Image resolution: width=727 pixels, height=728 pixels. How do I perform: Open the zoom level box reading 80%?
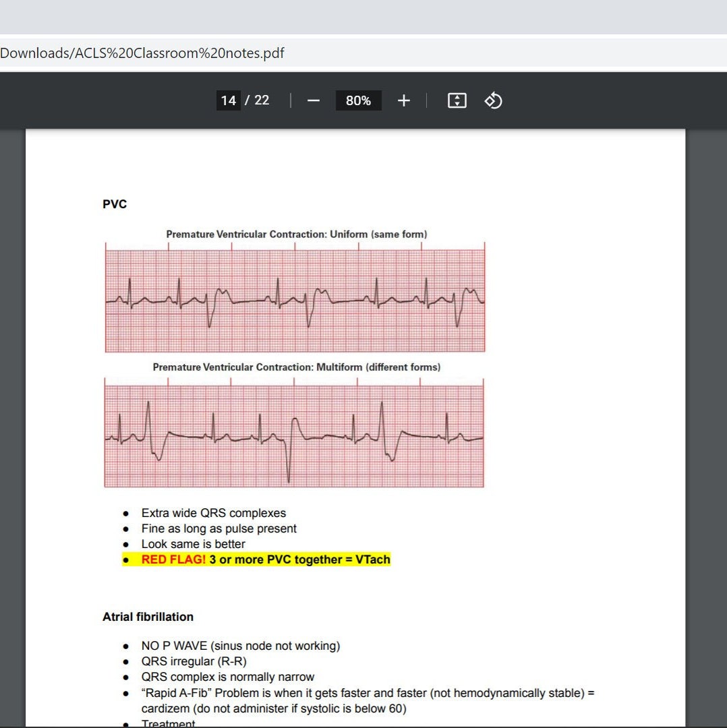coord(358,100)
